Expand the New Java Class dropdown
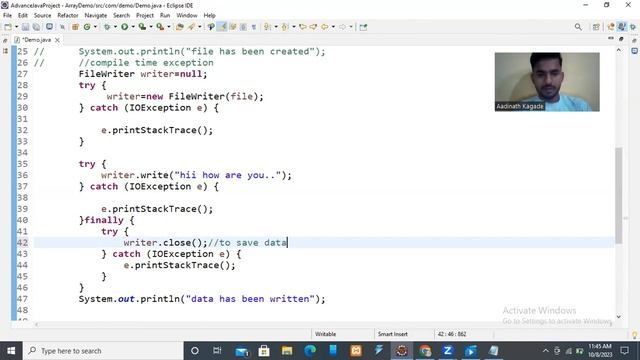 pyautogui.click(x=95, y=27)
